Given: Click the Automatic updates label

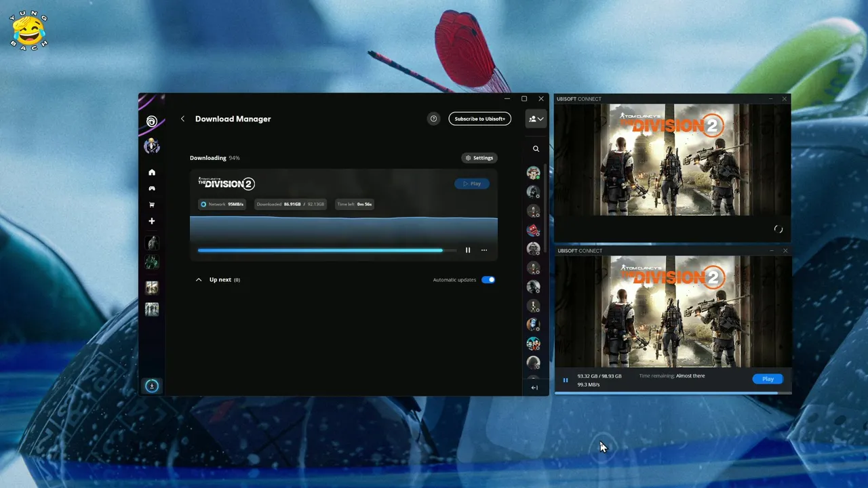Looking at the screenshot, I should (x=455, y=279).
